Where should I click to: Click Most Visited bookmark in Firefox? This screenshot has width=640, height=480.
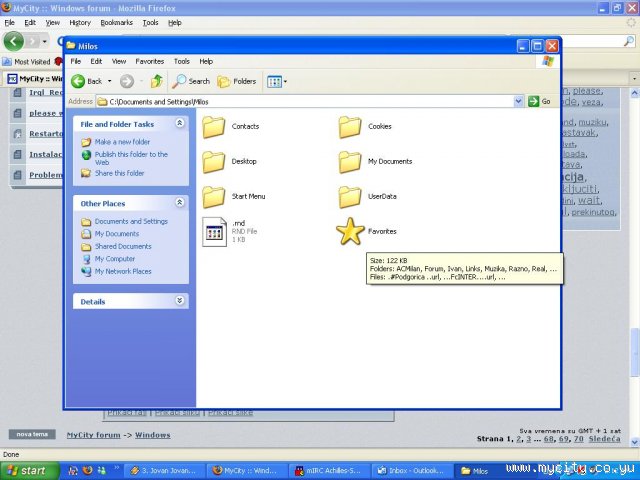27,62
